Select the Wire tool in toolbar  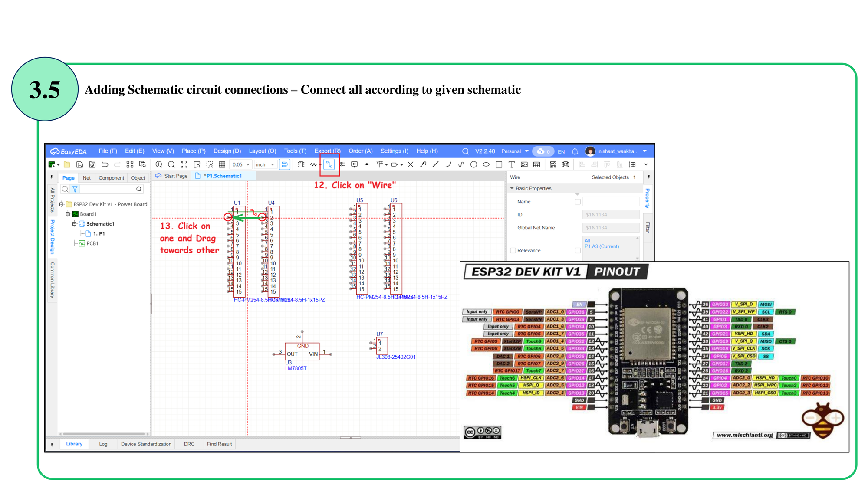(x=329, y=164)
